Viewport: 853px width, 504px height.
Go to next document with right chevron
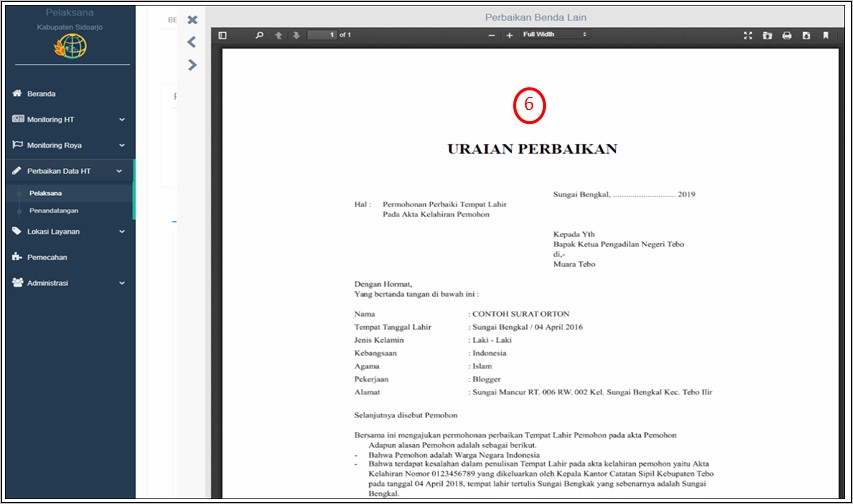pyautogui.click(x=192, y=65)
